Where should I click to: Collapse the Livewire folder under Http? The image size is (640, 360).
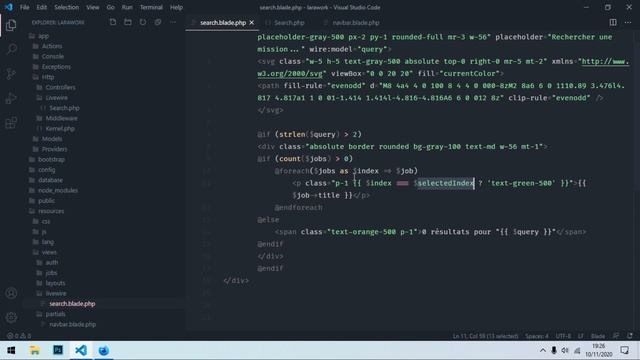57,98
